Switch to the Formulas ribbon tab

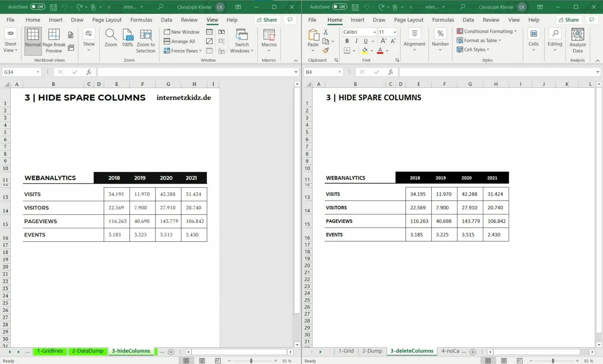point(141,20)
